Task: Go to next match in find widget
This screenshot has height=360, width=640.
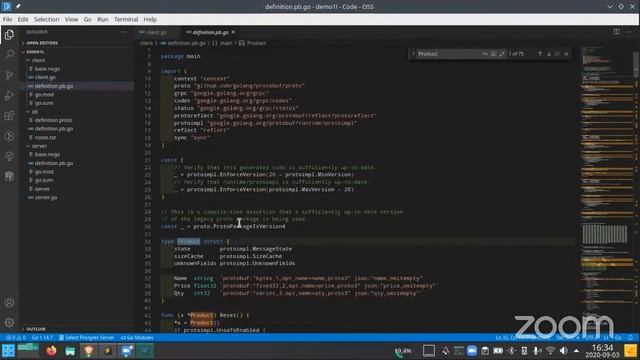Action: tap(549, 54)
